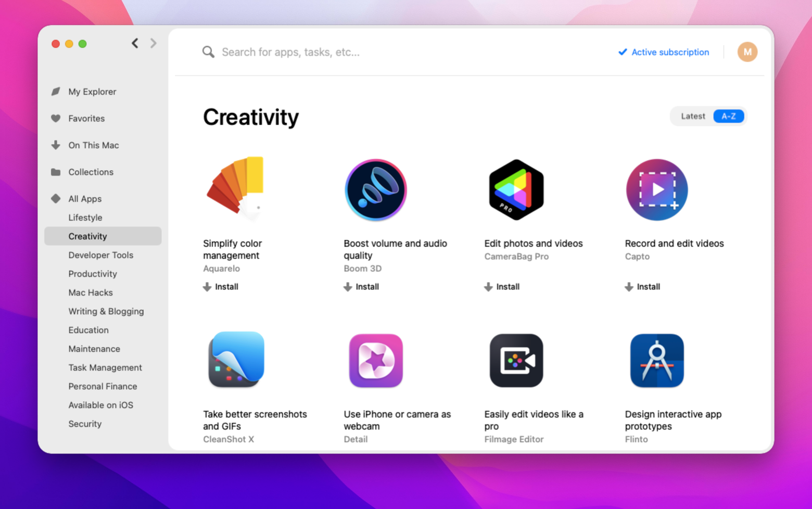Viewport: 812px width, 509px height.
Task: Select the Task Management category
Action: click(105, 367)
